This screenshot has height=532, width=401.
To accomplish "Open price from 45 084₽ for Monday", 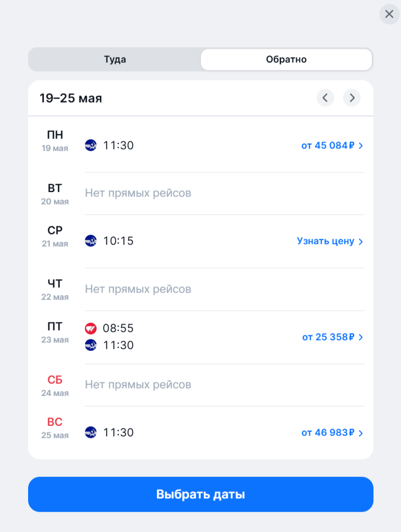I will [332, 145].
